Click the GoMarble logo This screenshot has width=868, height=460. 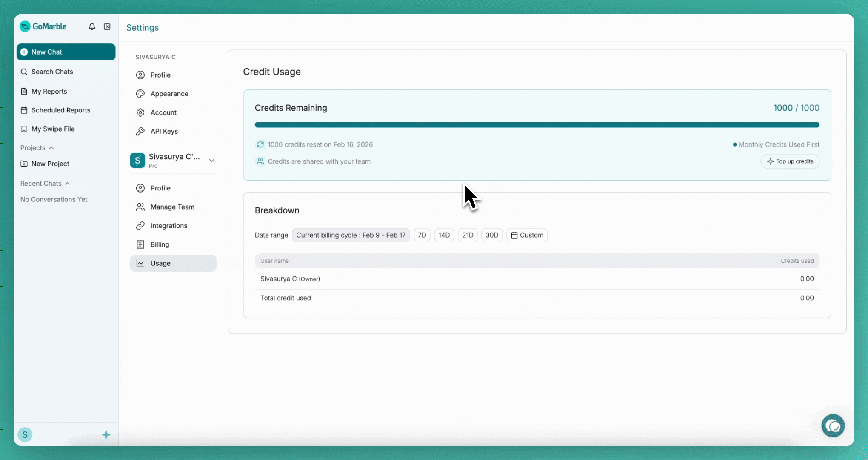point(43,26)
